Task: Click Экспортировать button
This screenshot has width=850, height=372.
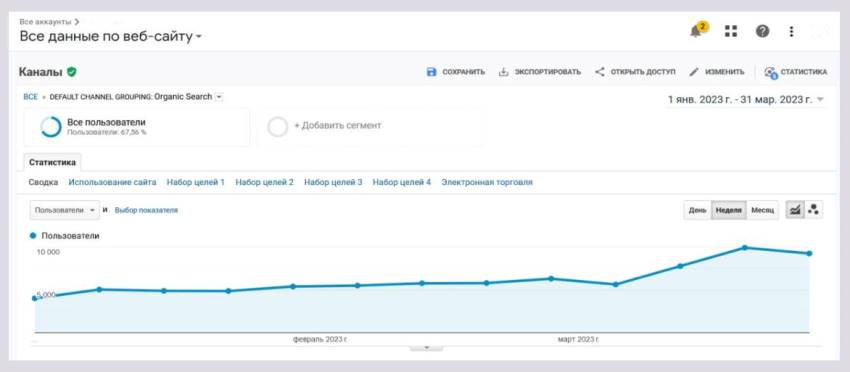Action: pyautogui.click(x=540, y=72)
